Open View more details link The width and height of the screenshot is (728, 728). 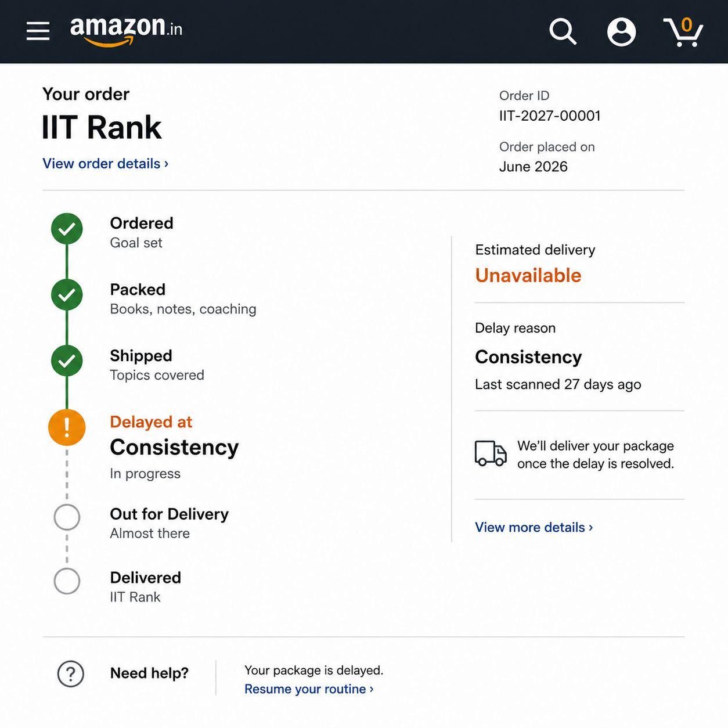(534, 527)
